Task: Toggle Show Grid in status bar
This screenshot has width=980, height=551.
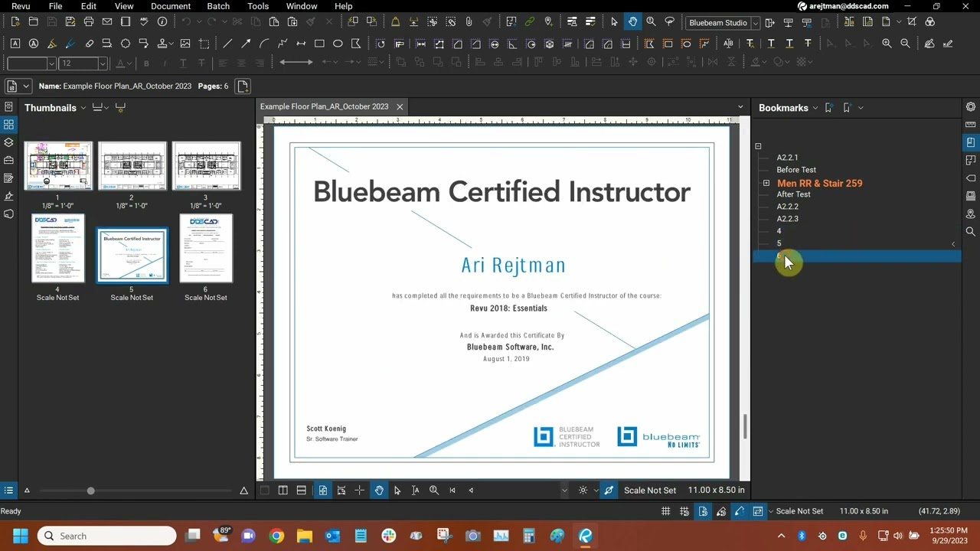Action: [665, 511]
